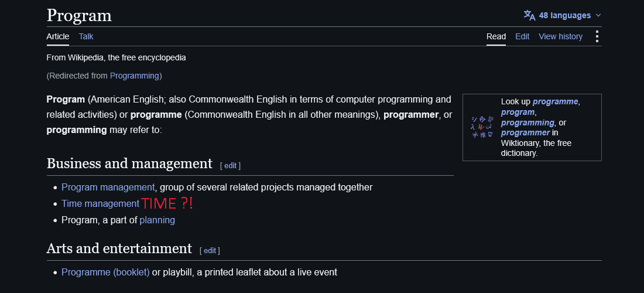Edit the Business and management section
This screenshot has width=644, height=293.
click(x=231, y=166)
